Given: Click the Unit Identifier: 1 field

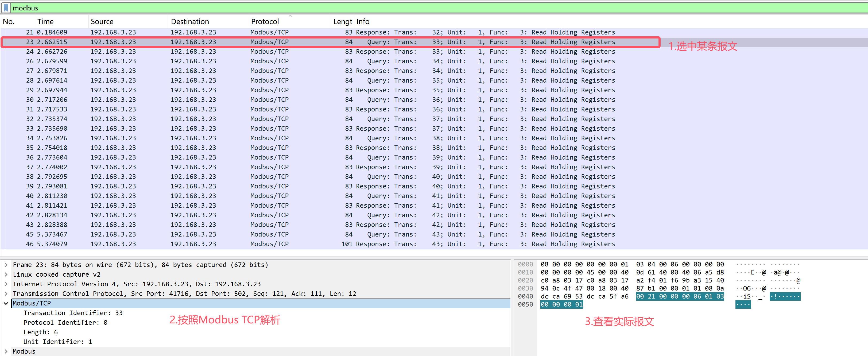Looking at the screenshot, I should [58, 342].
